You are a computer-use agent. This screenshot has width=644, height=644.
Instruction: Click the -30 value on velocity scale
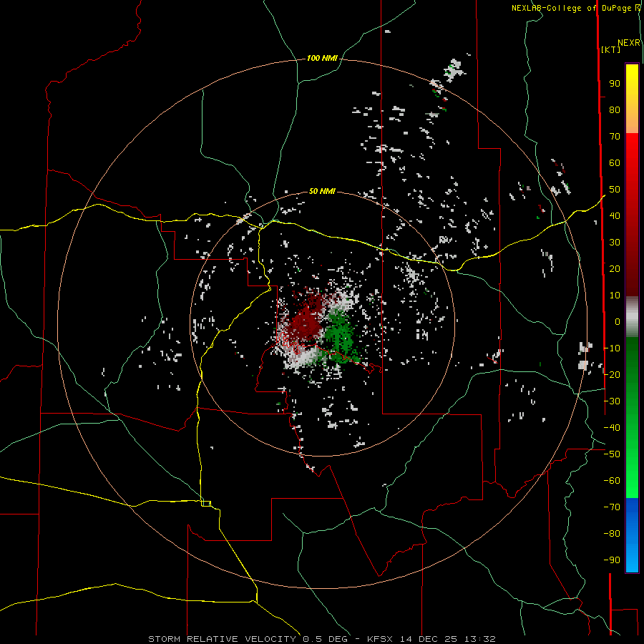pos(612,401)
